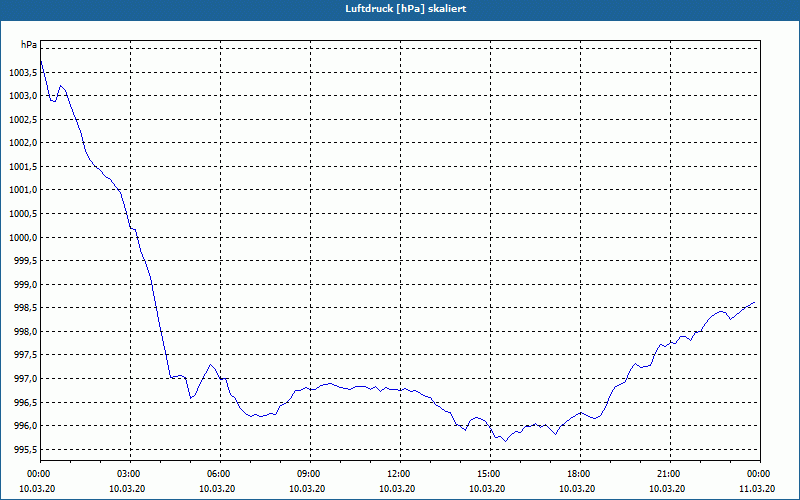Screen dimensions: 800x500
Task: Pick the 1001,0 y-axis label
Action: [x=23, y=190]
